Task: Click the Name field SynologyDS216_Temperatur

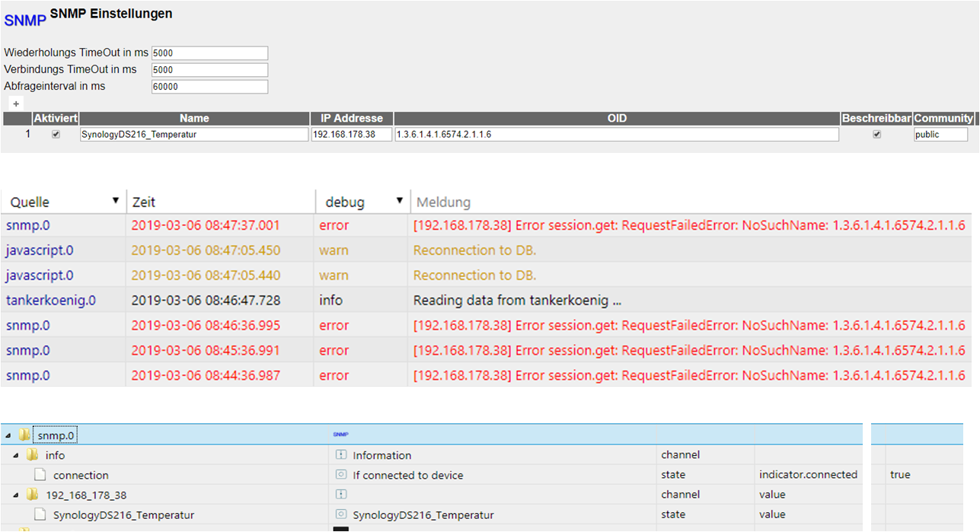Action: 194,134
